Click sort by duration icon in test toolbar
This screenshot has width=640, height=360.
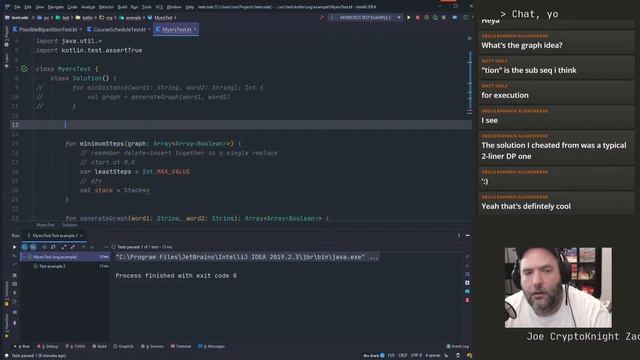click(x=53, y=247)
